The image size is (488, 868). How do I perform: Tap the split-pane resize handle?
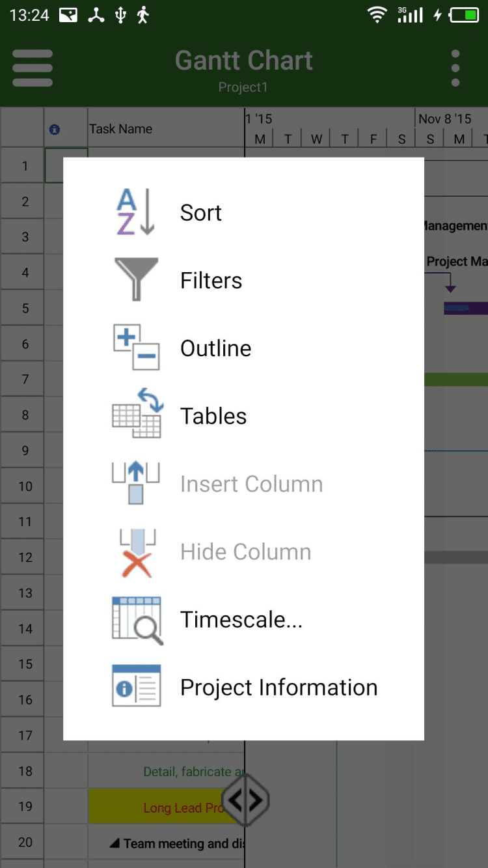click(x=245, y=800)
